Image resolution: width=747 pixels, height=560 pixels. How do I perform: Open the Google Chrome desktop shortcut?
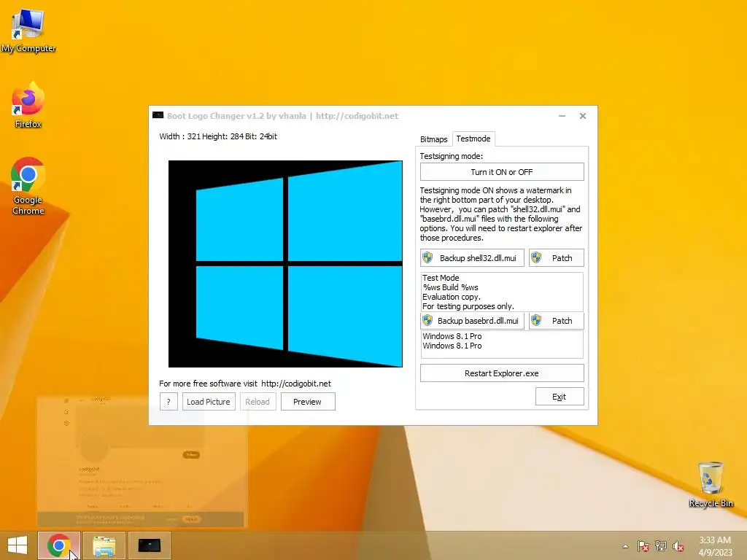click(x=28, y=186)
